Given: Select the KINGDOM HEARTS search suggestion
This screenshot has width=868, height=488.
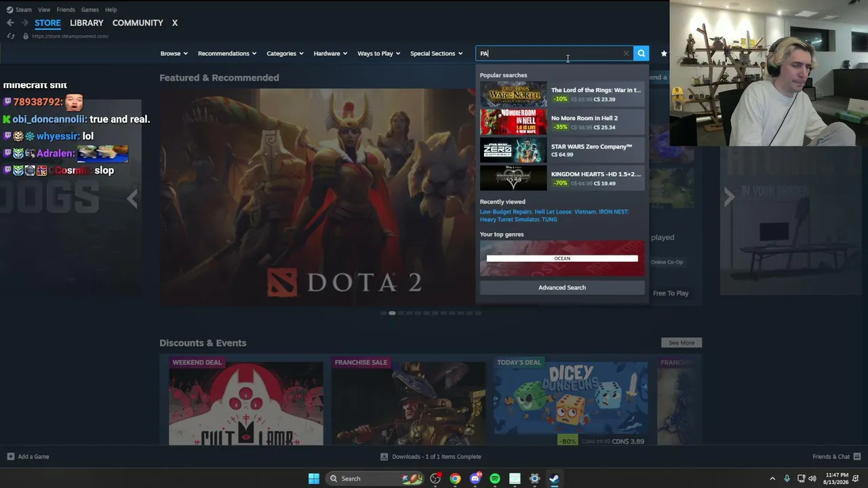Looking at the screenshot, I should 562,178.
